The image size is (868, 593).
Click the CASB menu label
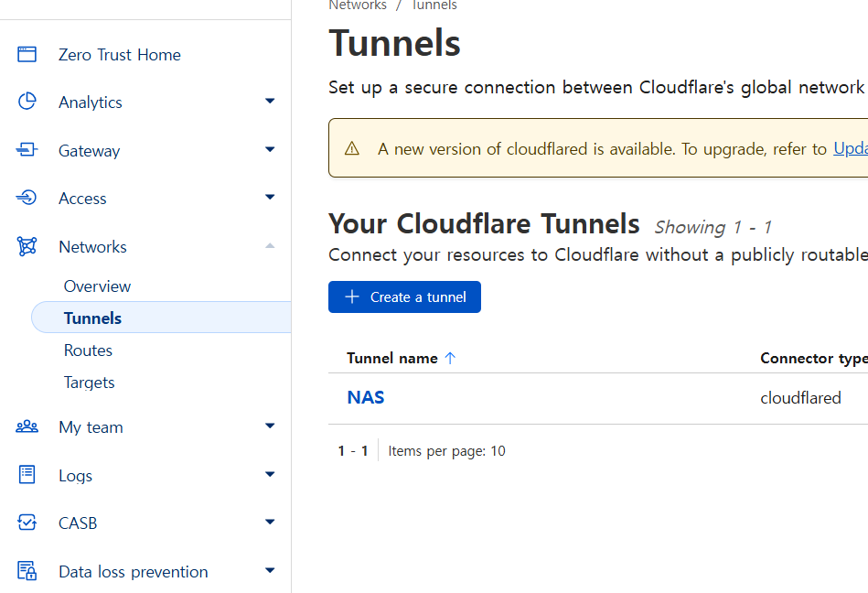tap(78, 523)
